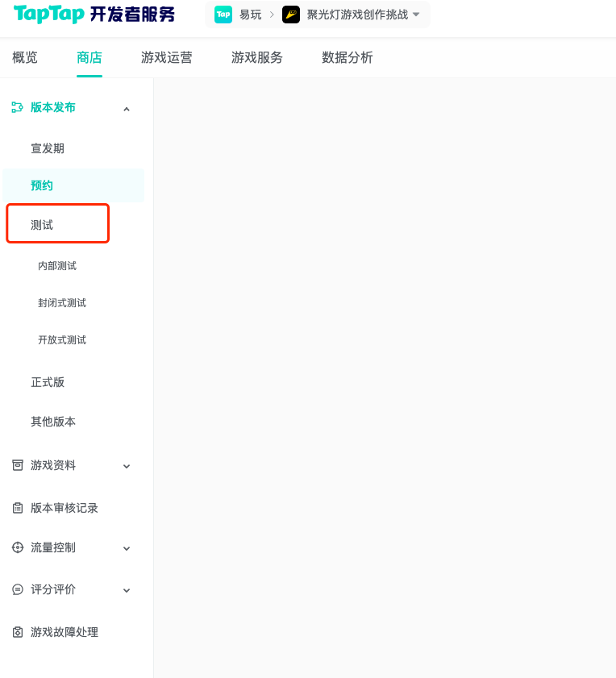The width and height of the screenshot is (616, 678).
Task: Click the 版本发布 branch icon
Action: tap(17, 107)
